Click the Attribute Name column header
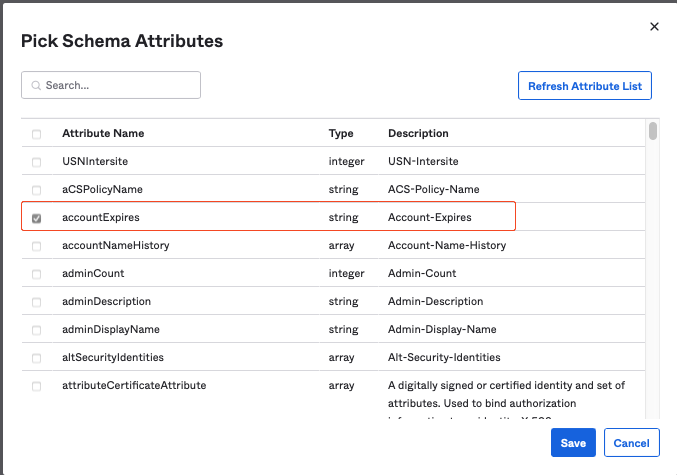The image size is (677, 475). click(x=103, y=134)
